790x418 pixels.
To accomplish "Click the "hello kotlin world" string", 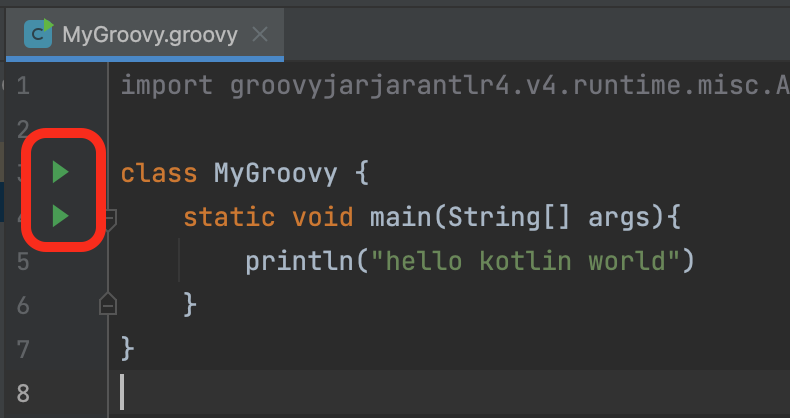I will coord(525,261).
